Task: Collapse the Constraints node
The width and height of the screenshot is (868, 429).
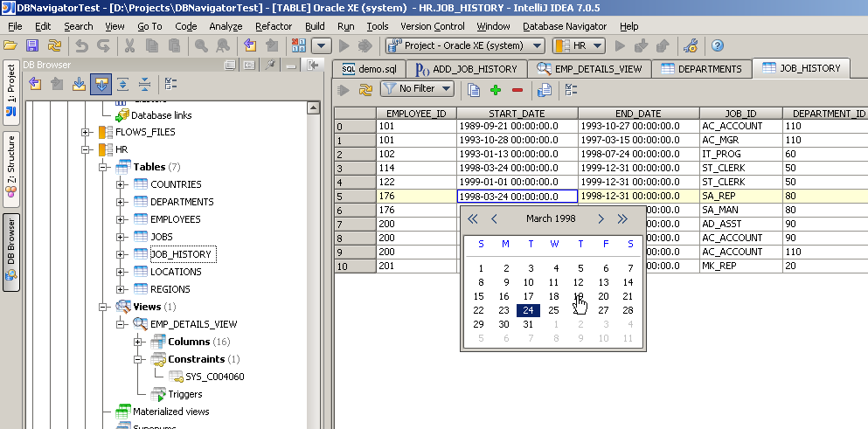Action: pyautogui.click(x=138, y=359)
